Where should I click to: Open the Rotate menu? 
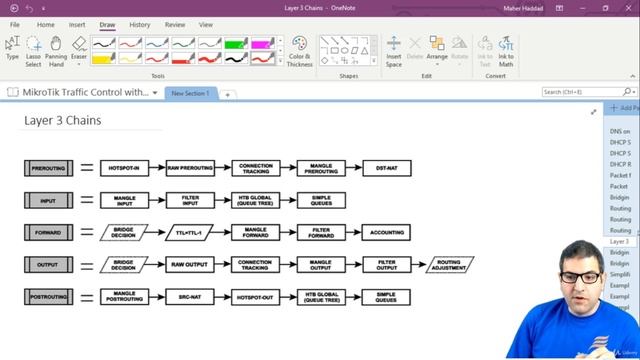coord(460,51)
